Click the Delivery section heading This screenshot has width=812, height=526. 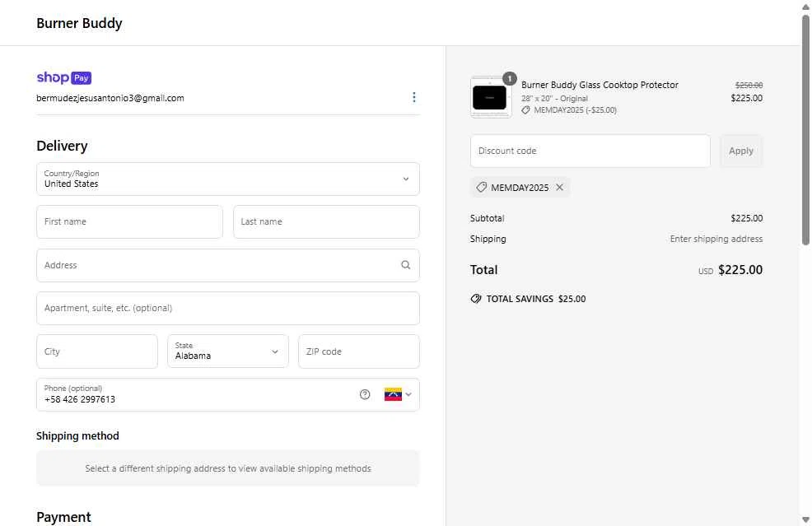pyautogui.click(x=62, y=146)
